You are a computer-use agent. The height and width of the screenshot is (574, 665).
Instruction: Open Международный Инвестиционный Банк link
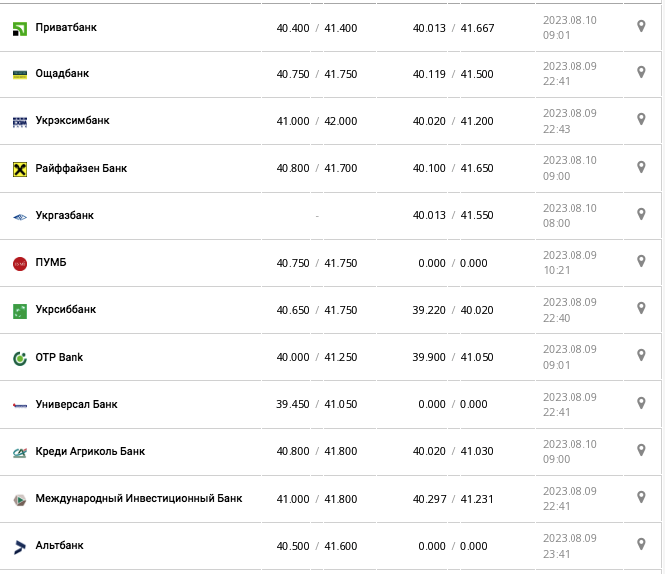coord(138,499)
